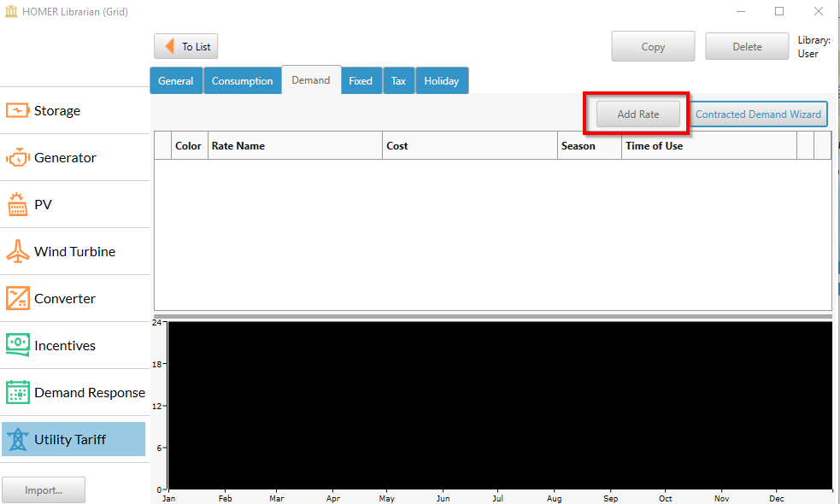Return to list with the To List button
This screenshot has height=504, width=840.
[185, 45]
